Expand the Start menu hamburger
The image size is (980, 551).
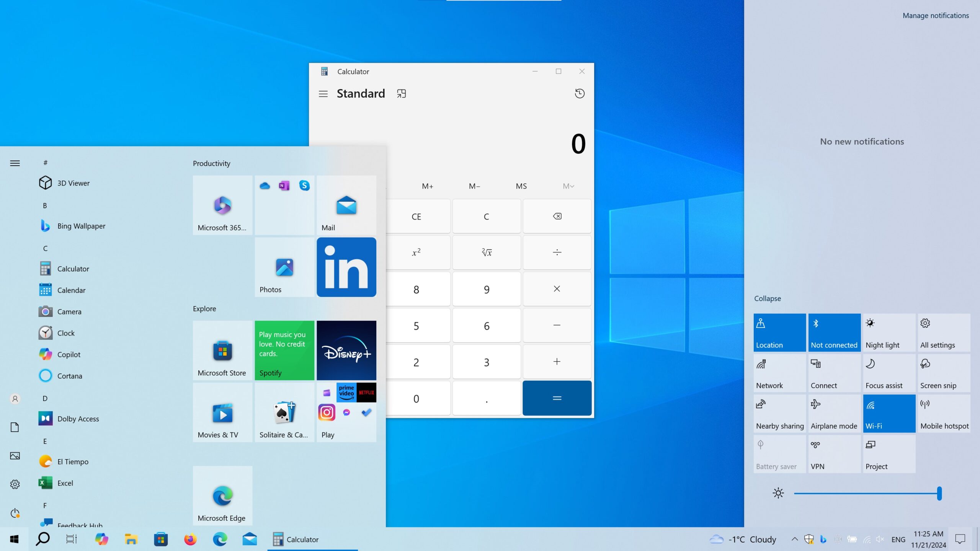(x=15, y=163)
